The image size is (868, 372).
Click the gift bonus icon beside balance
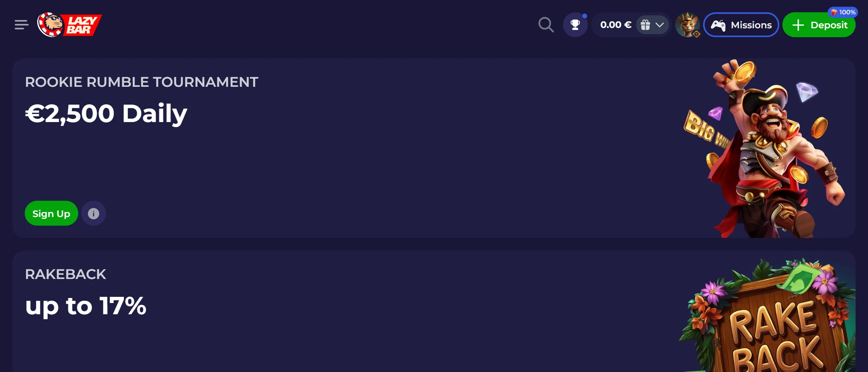click(645, 25)
